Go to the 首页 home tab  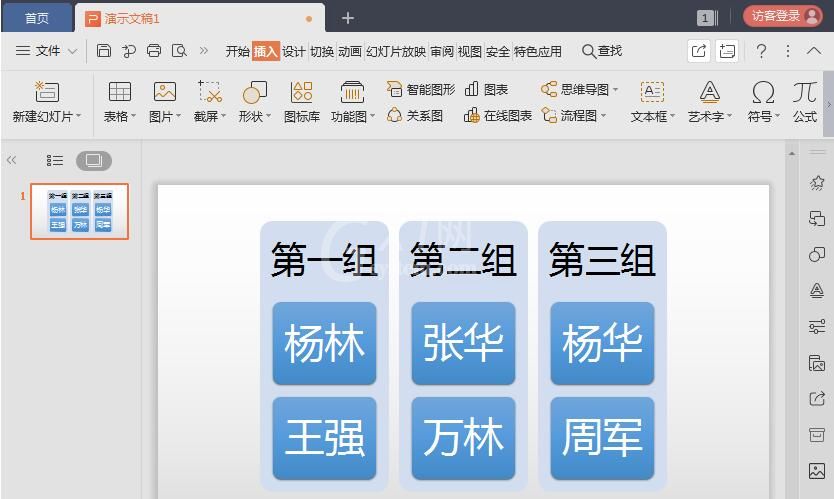(37, 18)
